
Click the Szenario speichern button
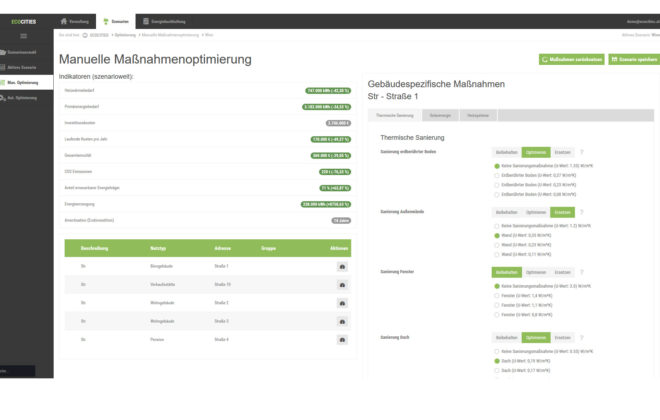[x=634, y=59]
